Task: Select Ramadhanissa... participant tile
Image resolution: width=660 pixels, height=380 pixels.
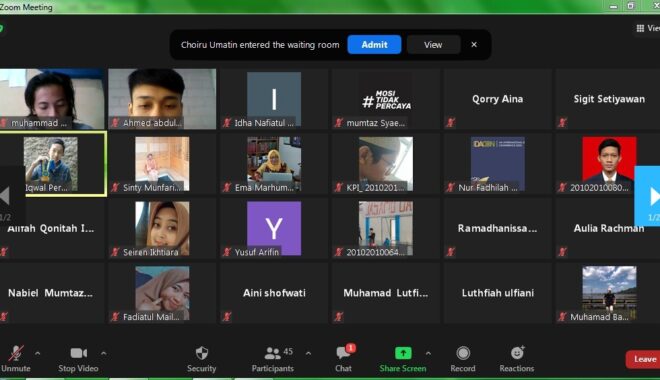Action: [x=498, y=229]
